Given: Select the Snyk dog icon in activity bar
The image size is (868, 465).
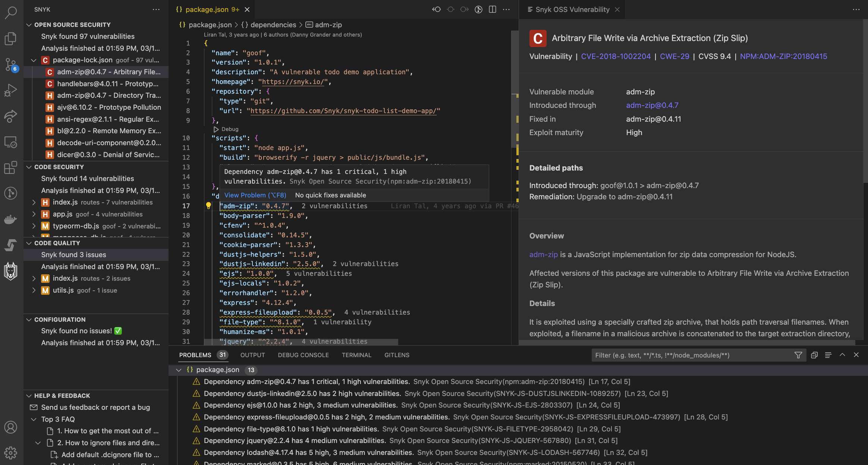Looking at the screenshot, I should [11, 271].
